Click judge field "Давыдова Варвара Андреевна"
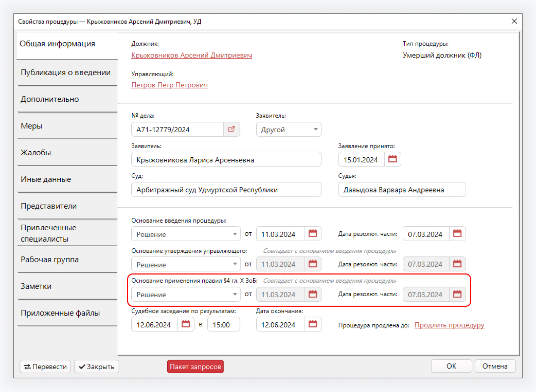The height and width of the screenshot is (392, 536). click(x=402, y=190)
